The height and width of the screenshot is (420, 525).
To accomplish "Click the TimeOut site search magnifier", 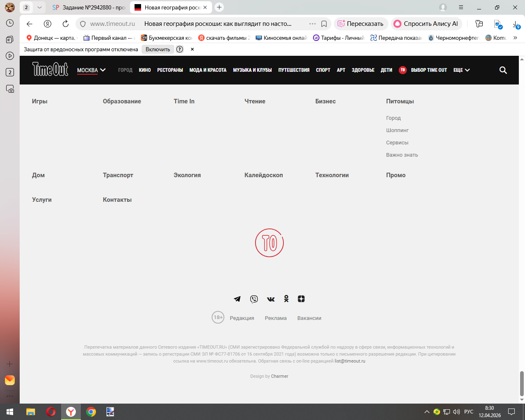I will tap(503, 70).
